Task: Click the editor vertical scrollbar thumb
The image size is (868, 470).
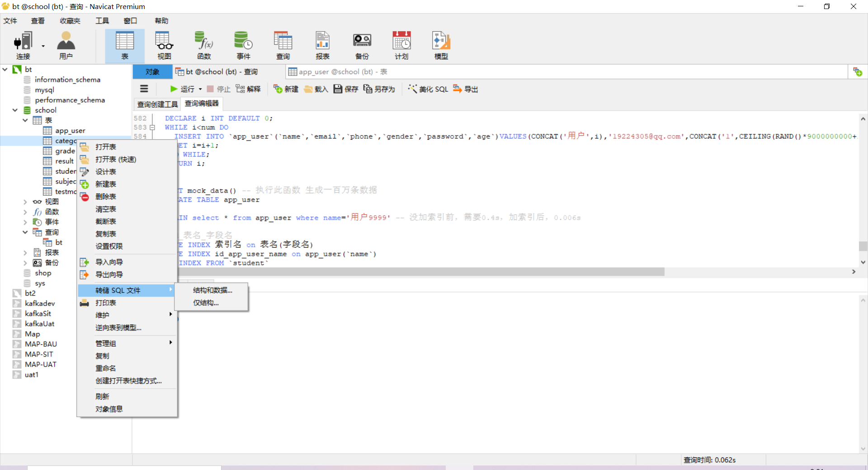Action: point(863,246)
